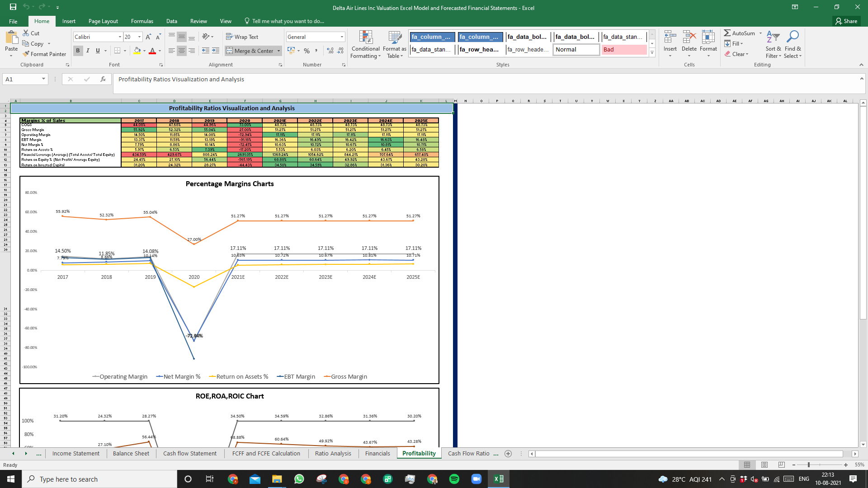Expand the font name Calibri dropdown

tap(120, 37)
